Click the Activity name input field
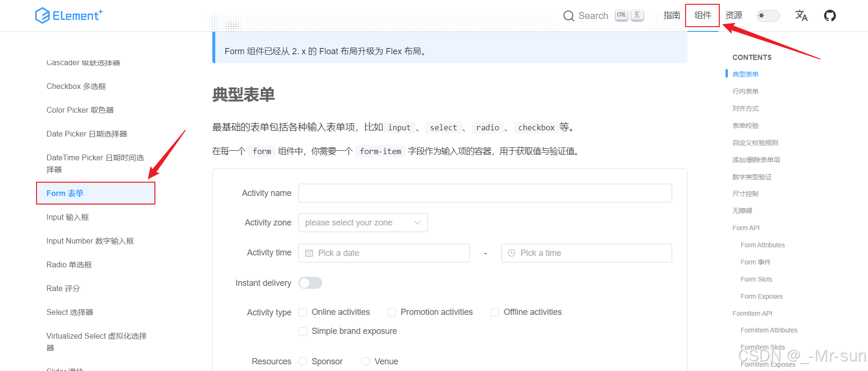This screenshot has height=371, width=868. pyautogui.click(x=485, y=193)
